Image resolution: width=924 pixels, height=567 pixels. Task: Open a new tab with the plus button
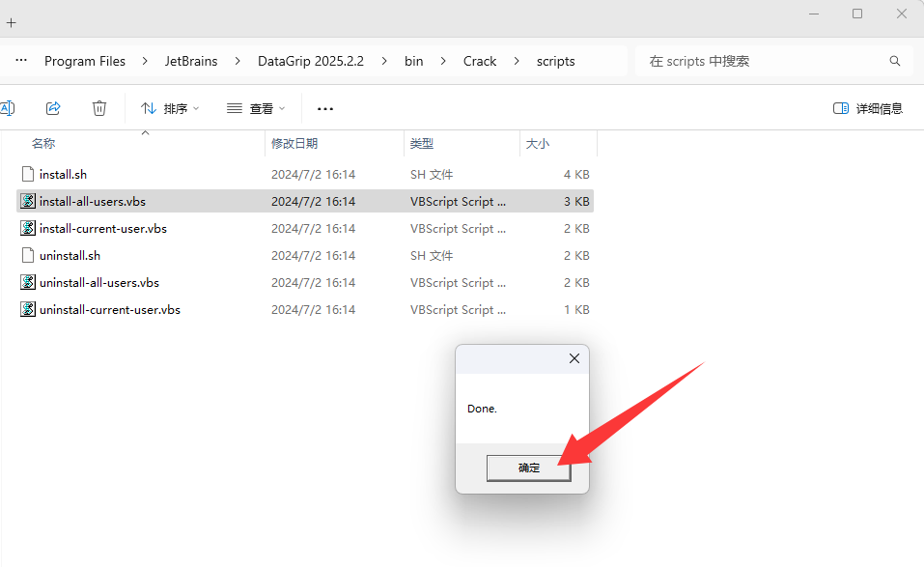[x=12, y=23]
